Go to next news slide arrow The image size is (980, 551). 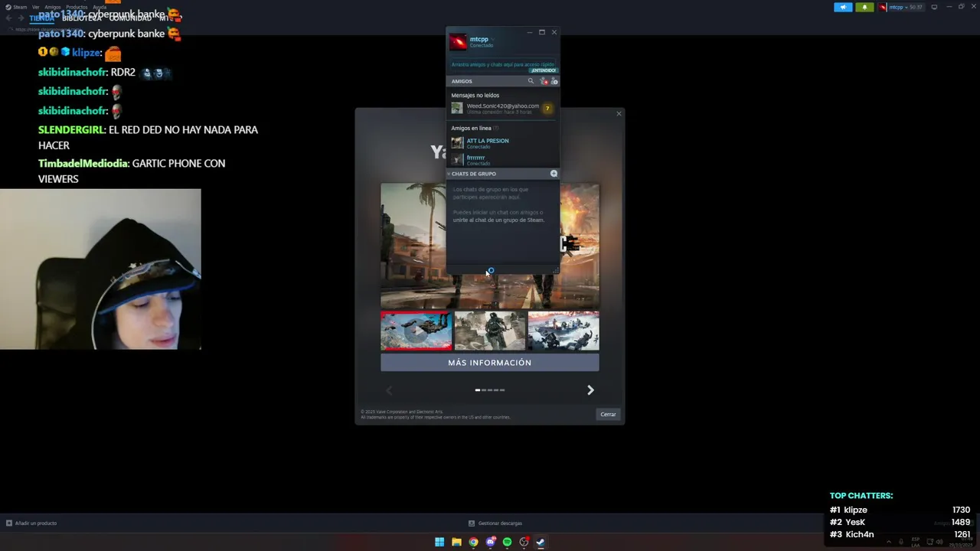(590, 390)
